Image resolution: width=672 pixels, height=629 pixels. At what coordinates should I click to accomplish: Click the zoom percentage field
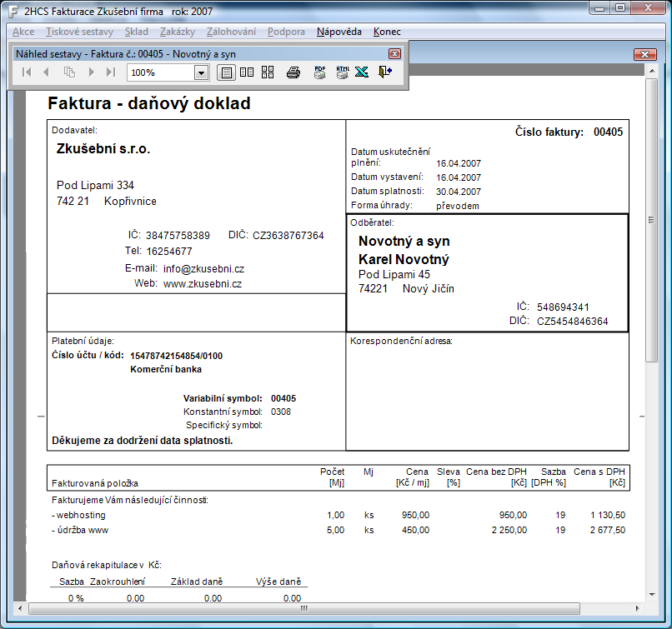click(x=160, y=72)
